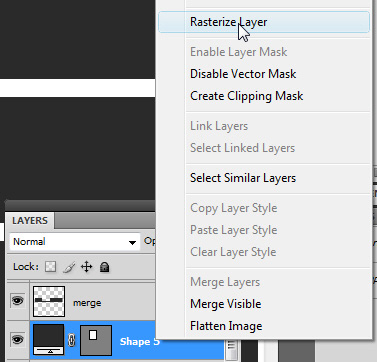
Task: Toggle lock position move icon
Action: click(86, 267)
